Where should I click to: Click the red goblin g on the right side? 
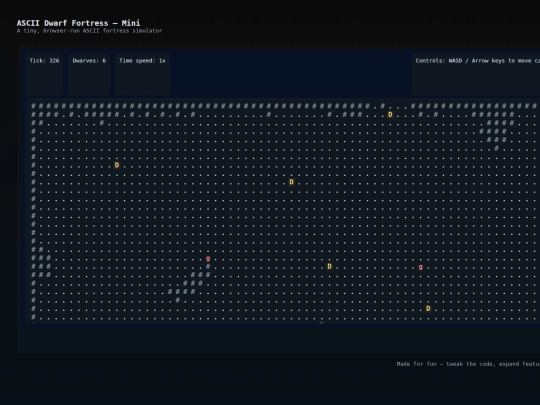pyautogui.click(x=420, y=267)
